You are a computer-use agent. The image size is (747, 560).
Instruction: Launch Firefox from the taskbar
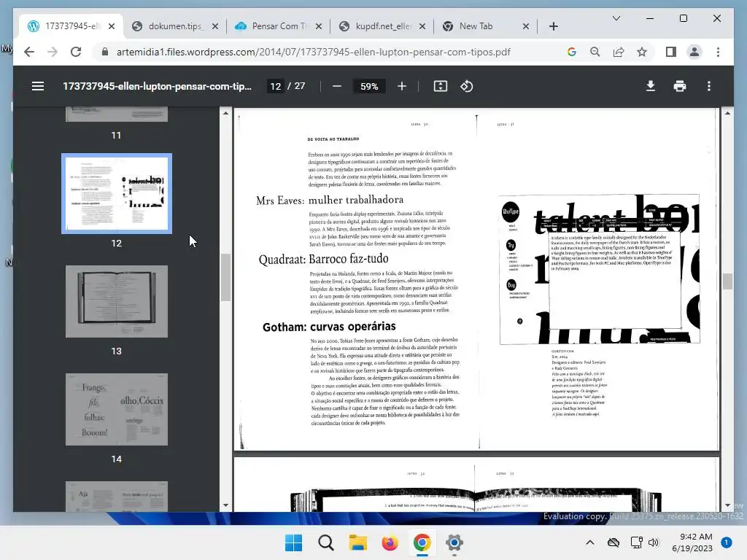pyautogui.click(x=390, y=542)
